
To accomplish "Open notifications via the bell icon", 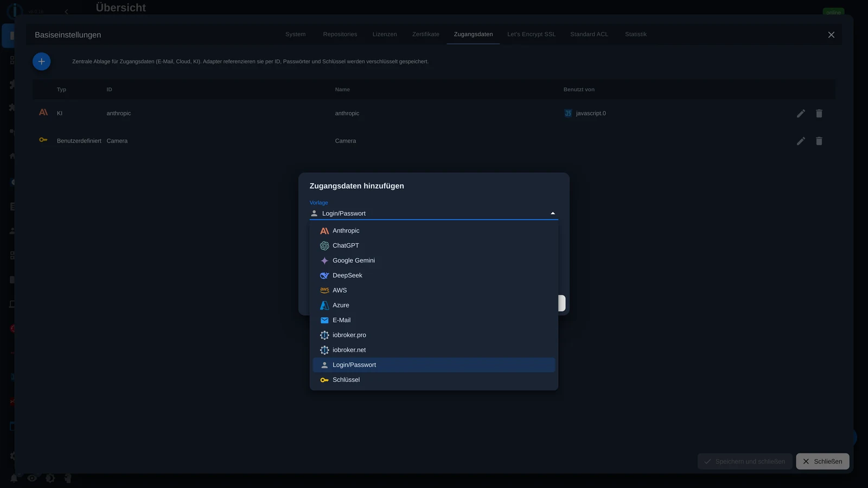I will click(x=14, y=478).
